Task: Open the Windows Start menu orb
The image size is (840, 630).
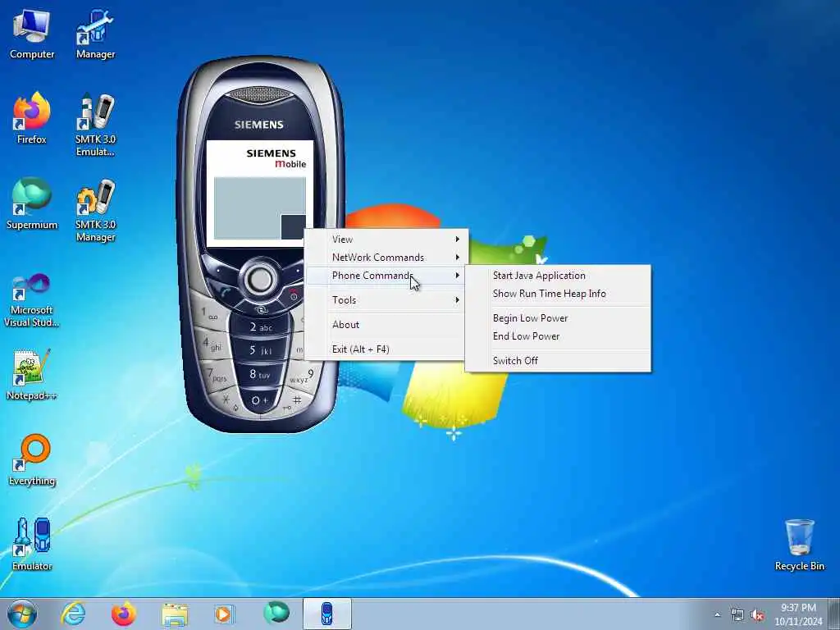Action: pos(22,614)
